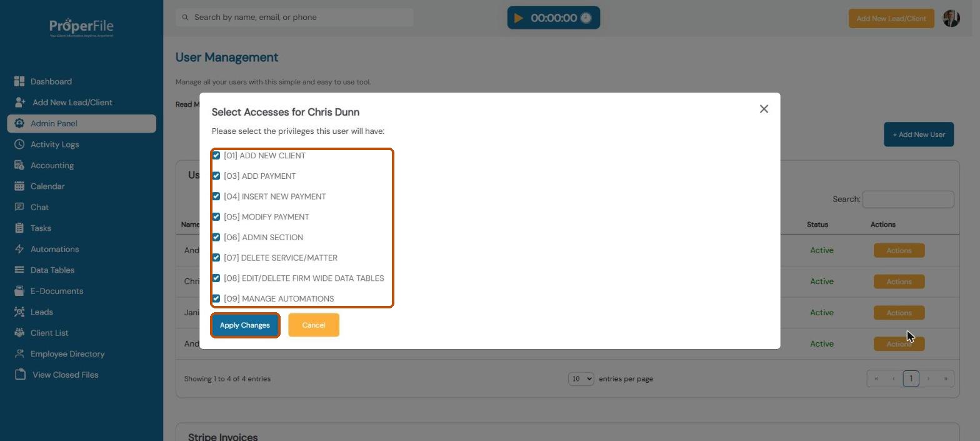Click the Actions button in second row

(x=899, y=281)
